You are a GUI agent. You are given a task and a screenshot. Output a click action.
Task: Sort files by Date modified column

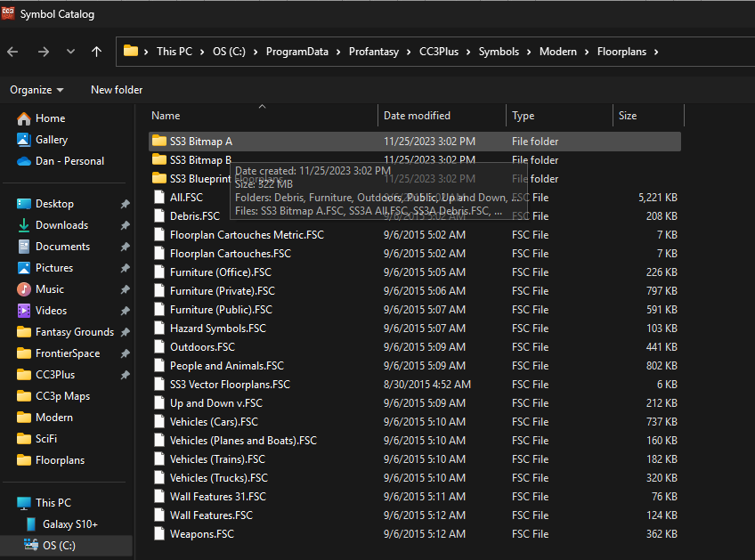417,116
